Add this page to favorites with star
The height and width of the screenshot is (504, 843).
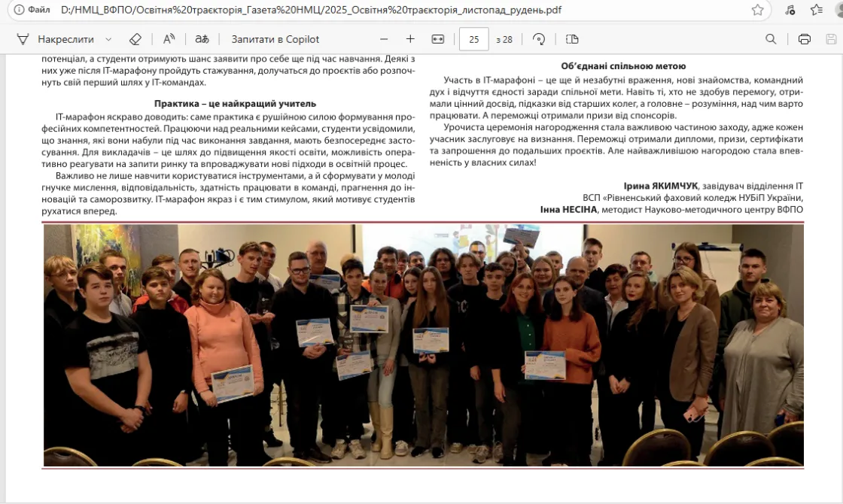point(757,10)
